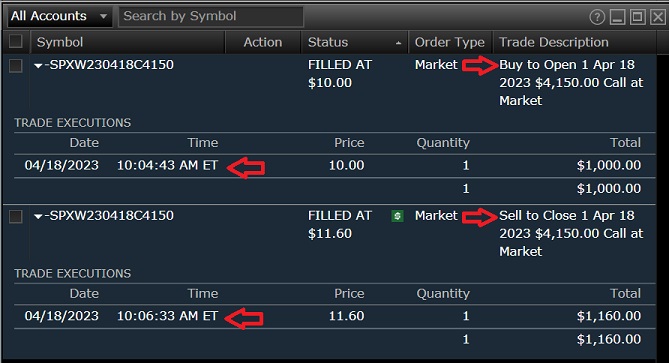This screenshot has height=363, width=669.
Task: Collapse the second SPXW230418C4150 order row
Action: tap(38, 217)
